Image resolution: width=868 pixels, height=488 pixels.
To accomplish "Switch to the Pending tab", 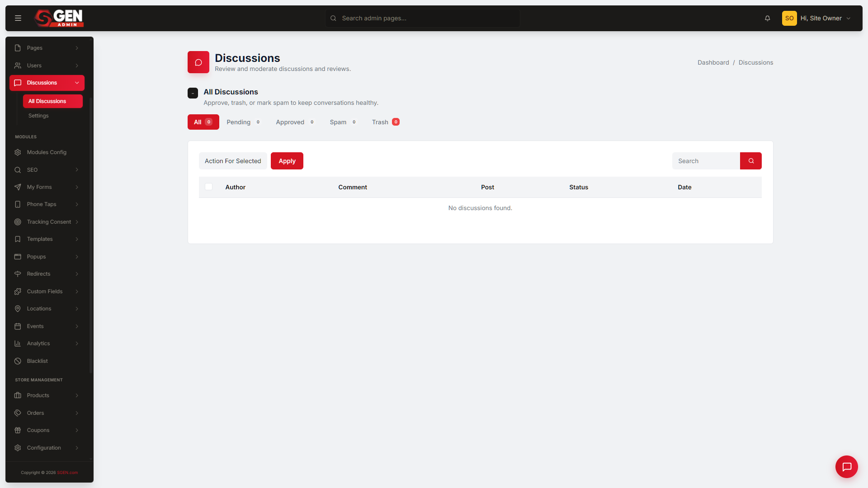I will [x=244, y=122].
